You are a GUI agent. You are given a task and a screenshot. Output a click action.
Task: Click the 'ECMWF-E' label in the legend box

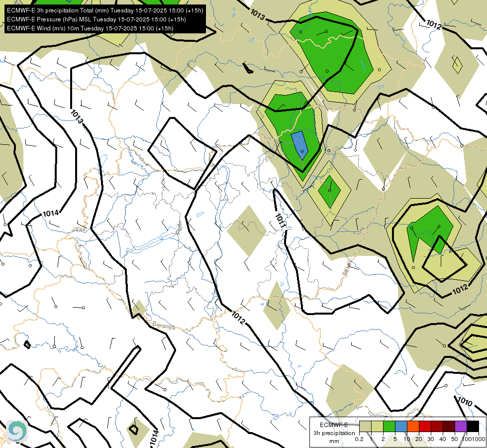tap(334, 425)
